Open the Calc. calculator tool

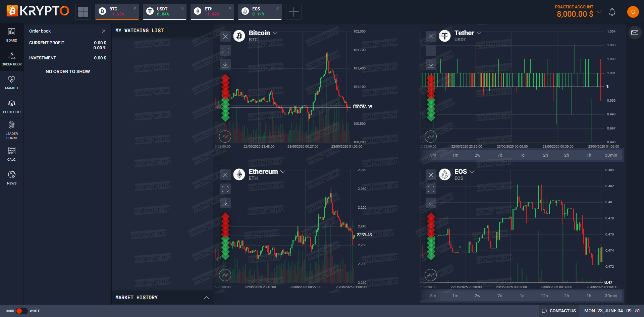12,154
